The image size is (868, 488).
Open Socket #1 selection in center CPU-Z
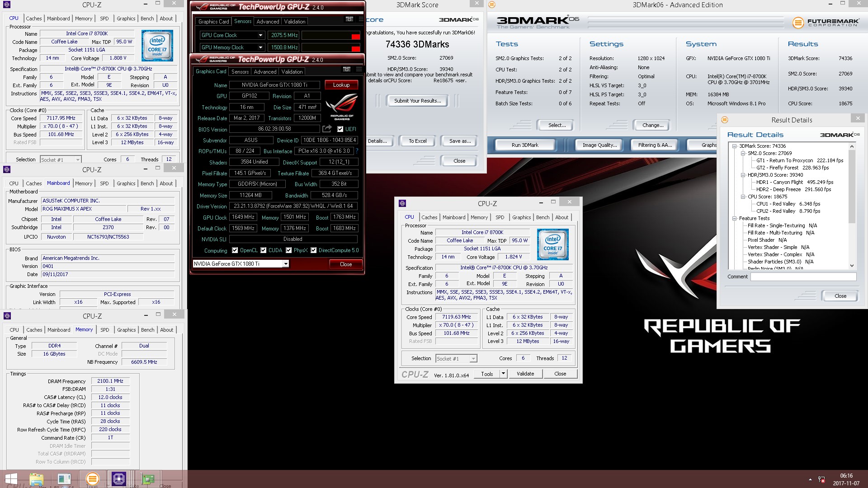[456, 358]
